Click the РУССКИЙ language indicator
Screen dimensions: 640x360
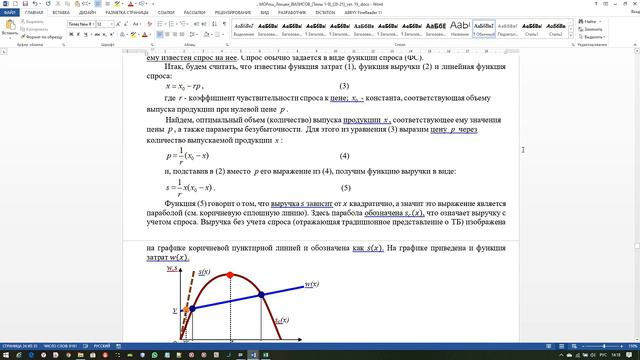click(x=102, y=346)
